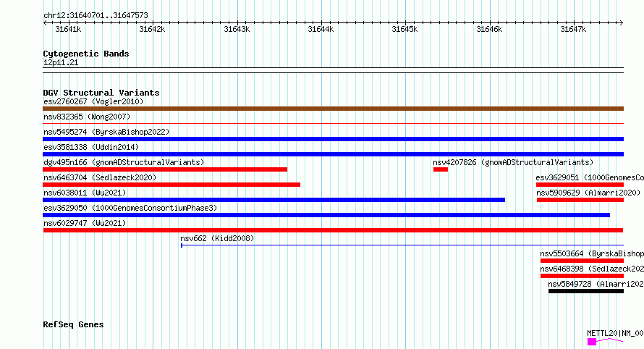Viewport: 644px width, 349px height.
Task: Open the esv3629050 (1000GenomesConsortiumPhase3) label
Action: click(130, 208)
